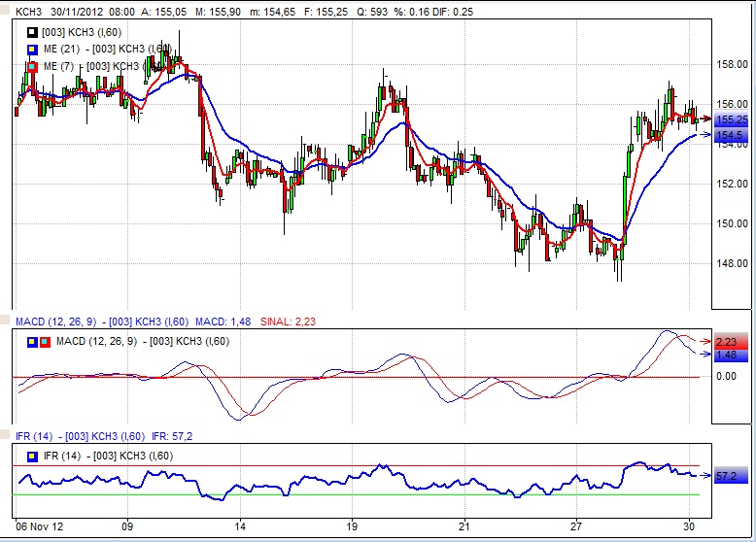Click the 155.25 last price marker
Screen dimensions: 756x542
coord(729,119)
